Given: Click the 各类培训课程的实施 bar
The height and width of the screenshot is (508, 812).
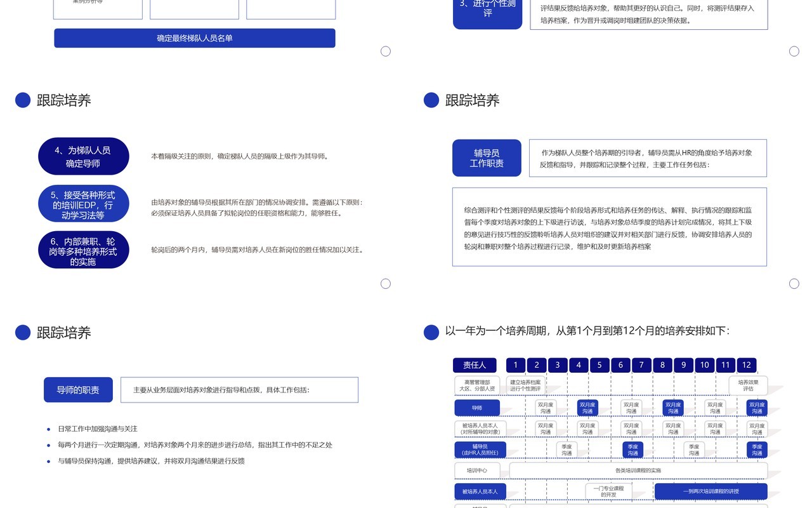Looking at the screenshot, I should (638, 471).
